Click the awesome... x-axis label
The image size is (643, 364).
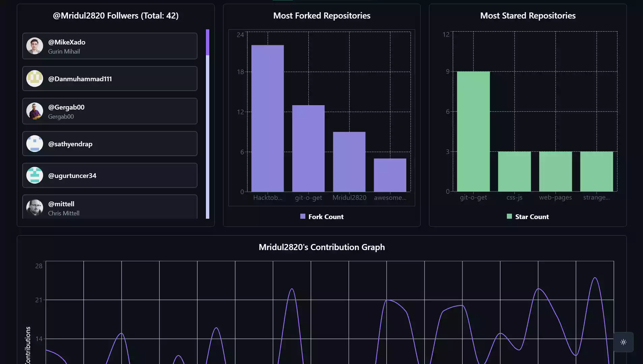(390, 198)
